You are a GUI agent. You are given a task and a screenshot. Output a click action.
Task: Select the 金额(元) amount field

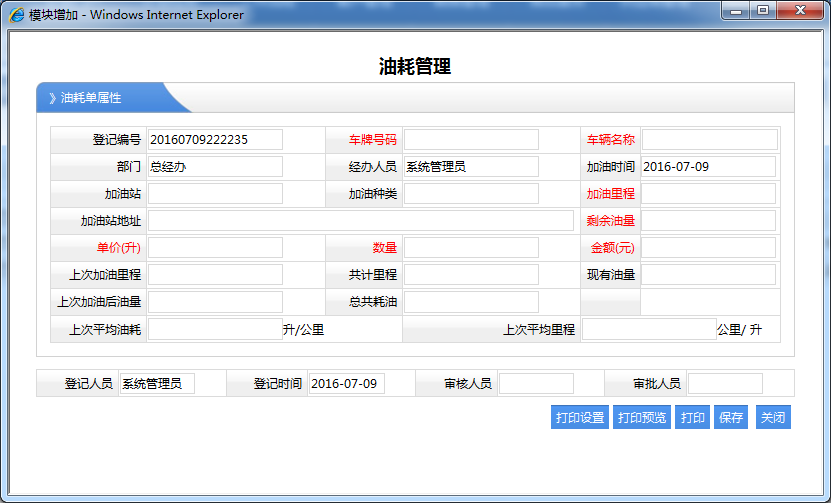tap(709, 247)
